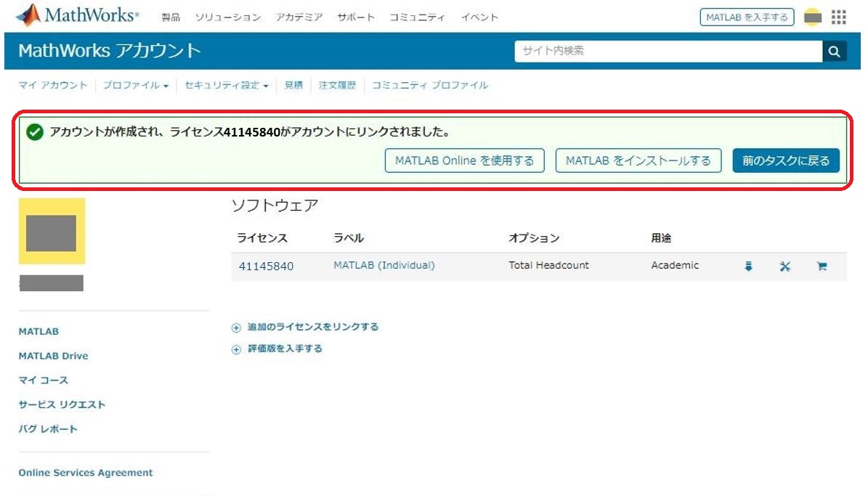Expand the プロファイル dropdown
Screen dimensions: 868x496
pyautogui.click(x=136, y=85)
